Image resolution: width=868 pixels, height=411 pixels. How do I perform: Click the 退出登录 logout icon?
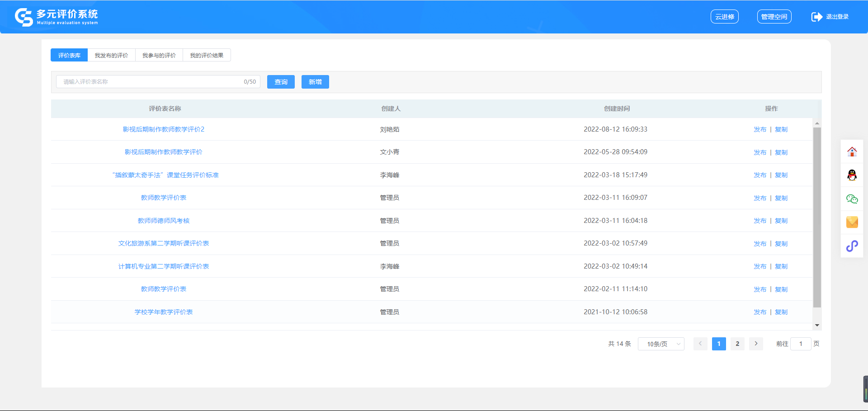(x=816, y=17)
